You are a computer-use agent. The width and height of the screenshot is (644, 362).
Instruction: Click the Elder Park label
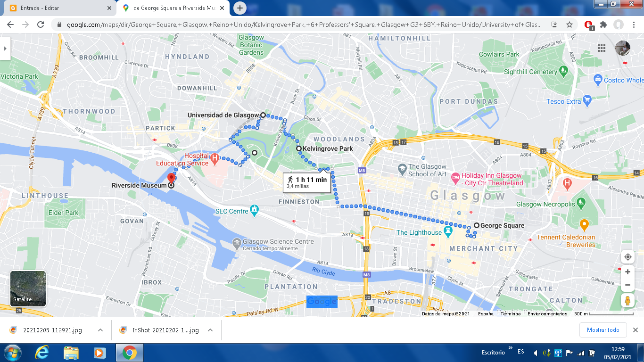coord(64,213)
